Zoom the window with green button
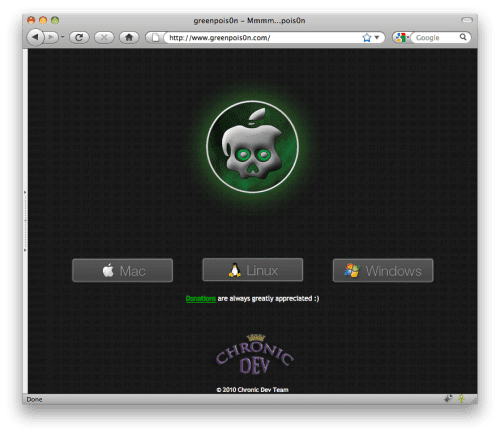This screenshot has width=500, height=435. coord(55,20)
